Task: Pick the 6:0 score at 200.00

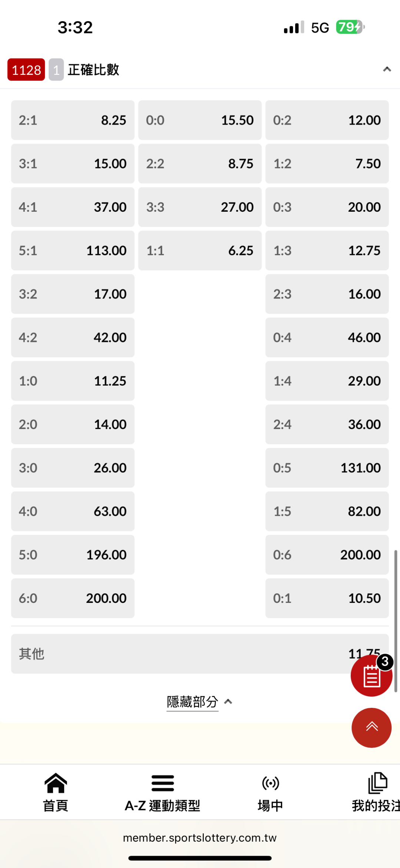Action: (73, 598)
